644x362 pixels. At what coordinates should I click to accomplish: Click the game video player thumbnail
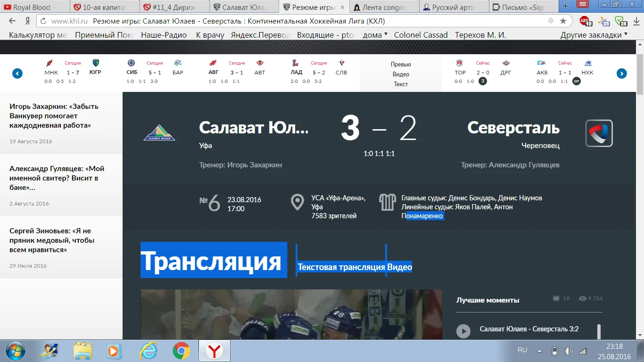(291, 314)
